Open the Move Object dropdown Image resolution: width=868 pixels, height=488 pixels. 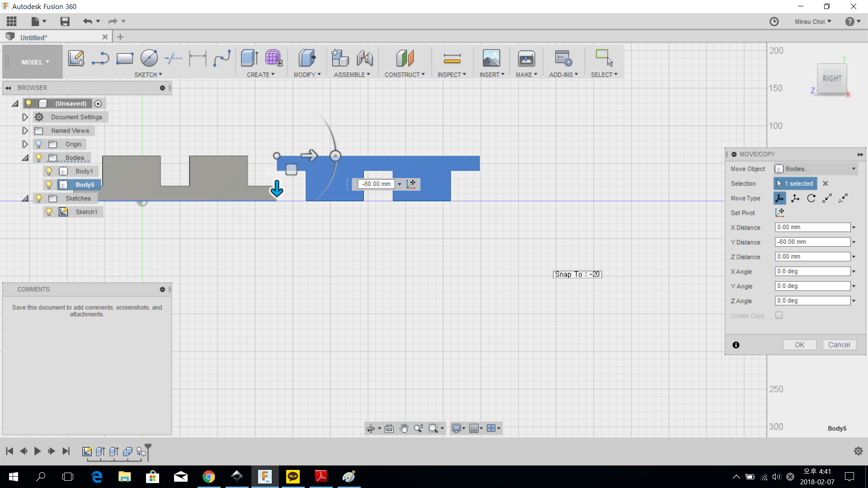coord(816,169)
